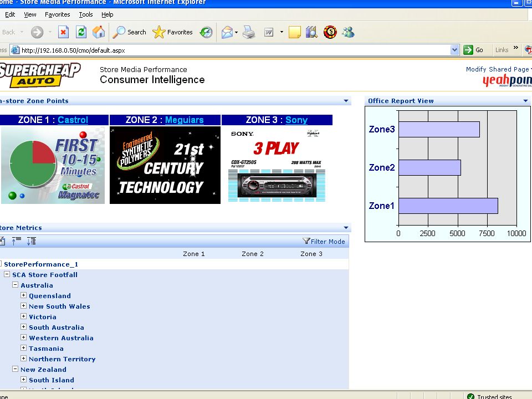Click the yellow note toolbar icon
This screenshot has height=399, width=532.
pyautogui.click(x=294, y=32)
